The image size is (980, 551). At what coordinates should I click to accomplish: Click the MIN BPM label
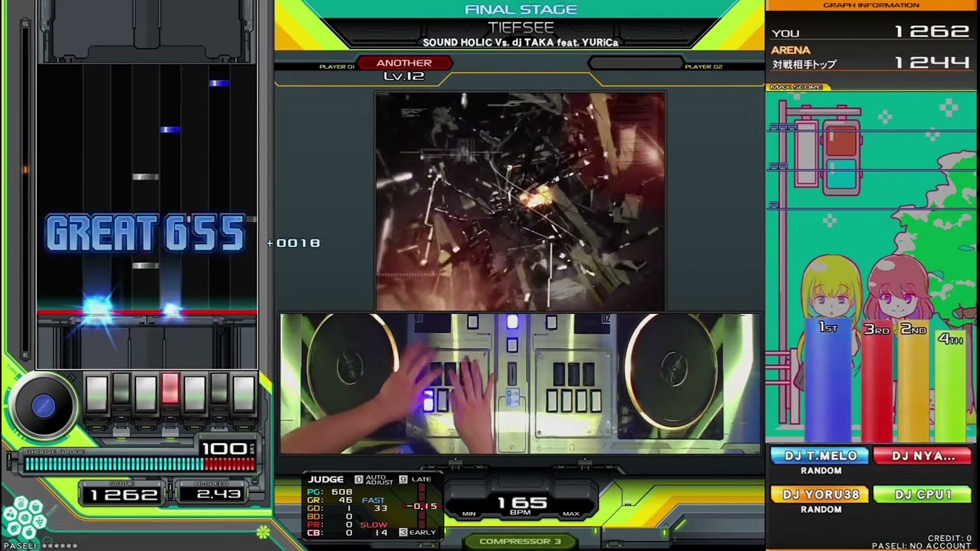[469, 514]
